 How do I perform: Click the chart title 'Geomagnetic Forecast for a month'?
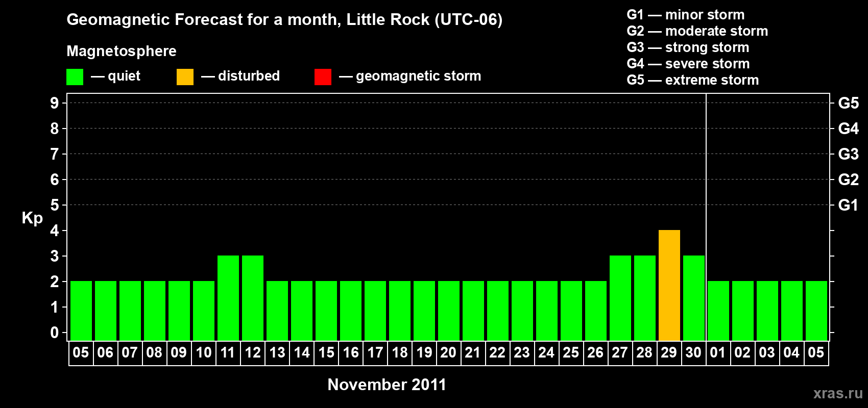pos(204,19)
